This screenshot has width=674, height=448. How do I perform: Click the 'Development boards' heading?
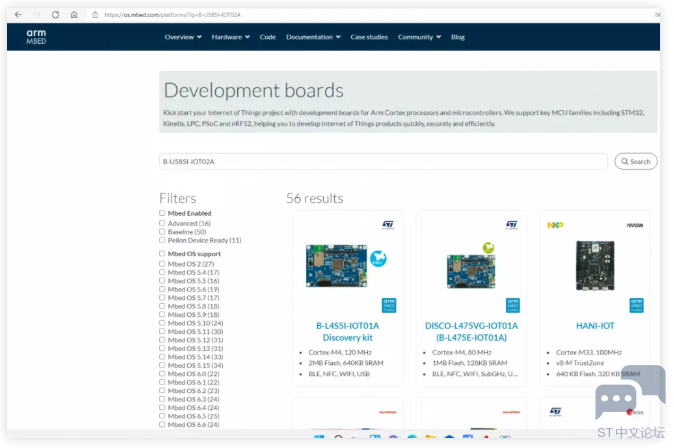click(254, 90)
